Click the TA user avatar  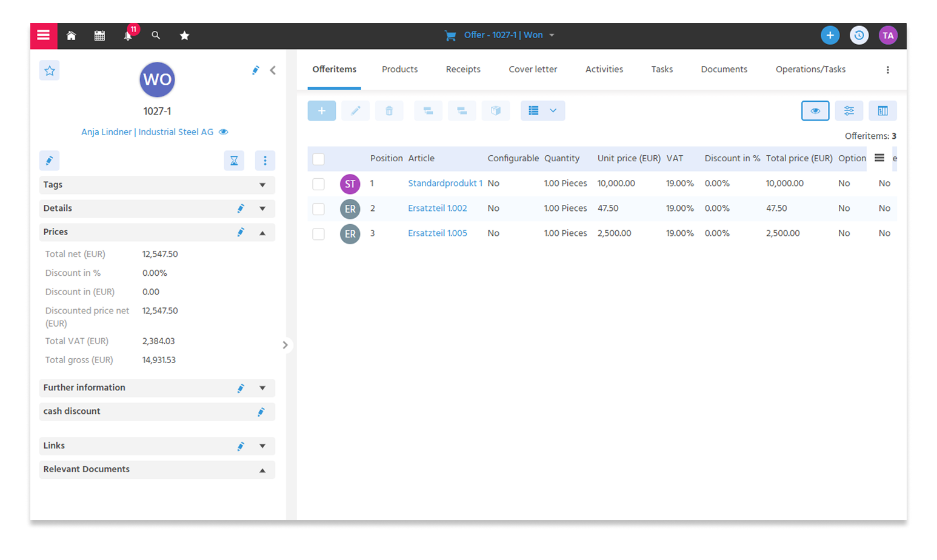[888, 35]
